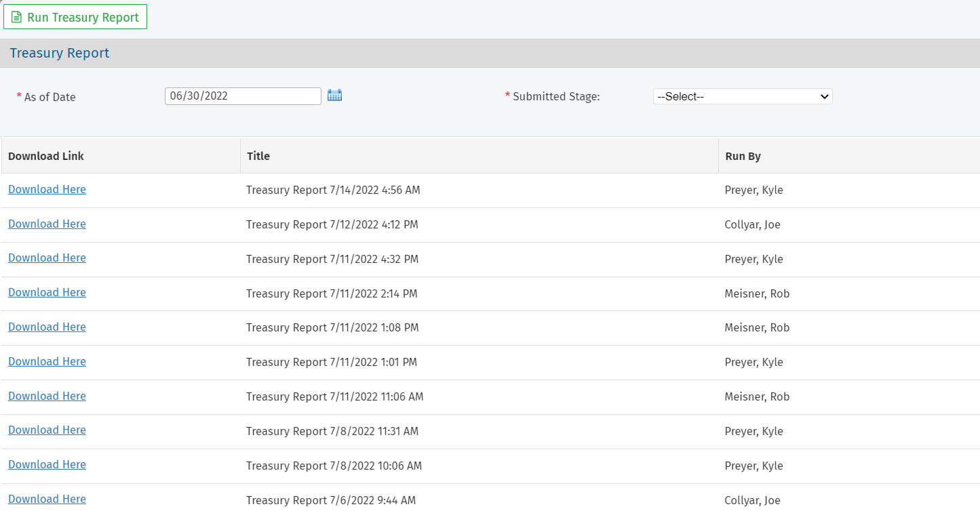The height and width of the screenshot is (511, 980).
Task: Expand the --Select-- stage options
Action: 742,96
